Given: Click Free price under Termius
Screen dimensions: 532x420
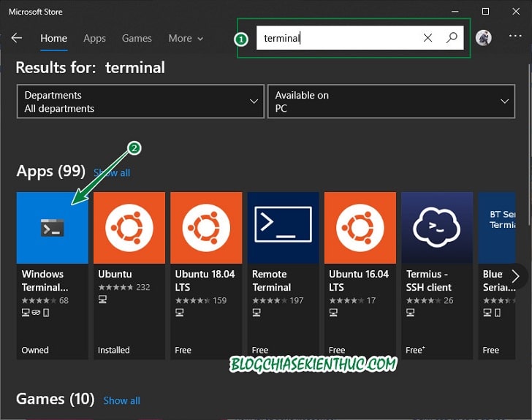Looking at the screenshot, I should 415,350.
